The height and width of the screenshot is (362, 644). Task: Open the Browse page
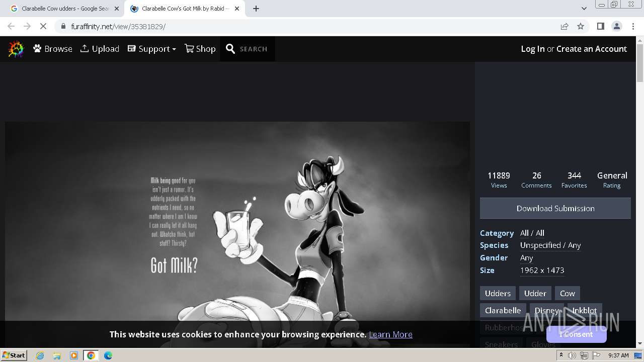[53, 49]
